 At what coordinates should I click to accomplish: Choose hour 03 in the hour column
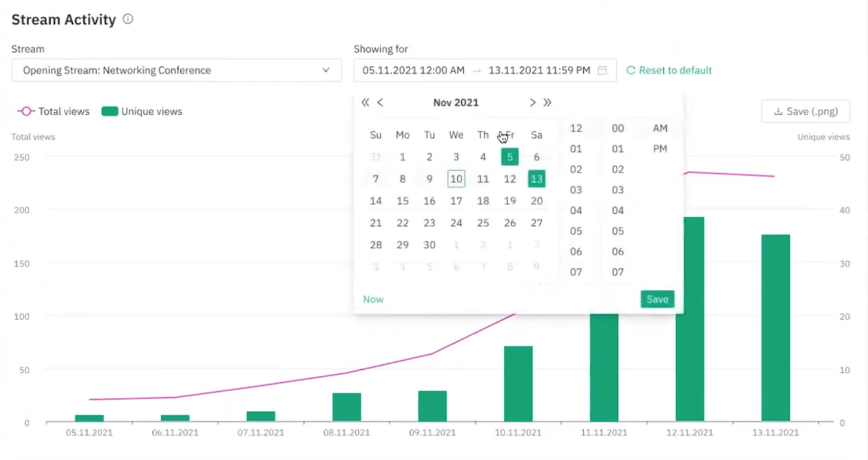(x=575, y=190)
